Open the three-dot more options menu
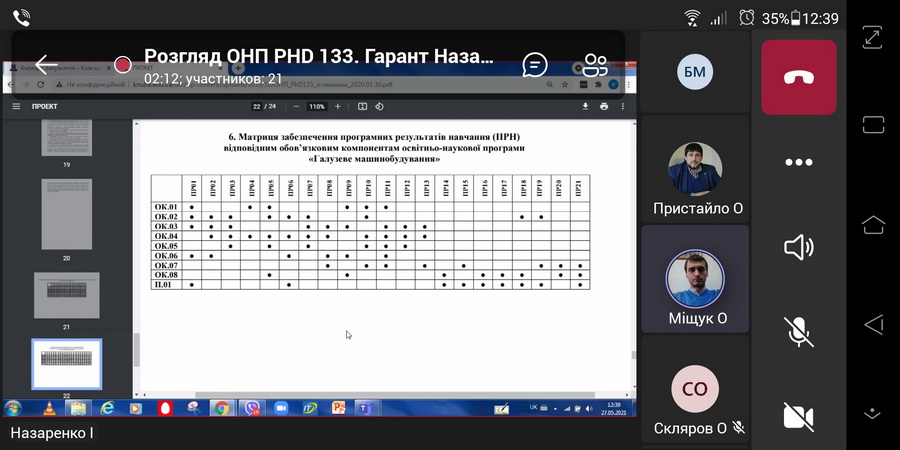The height and width of the screenshot is (450, 900). coord(798,162)
